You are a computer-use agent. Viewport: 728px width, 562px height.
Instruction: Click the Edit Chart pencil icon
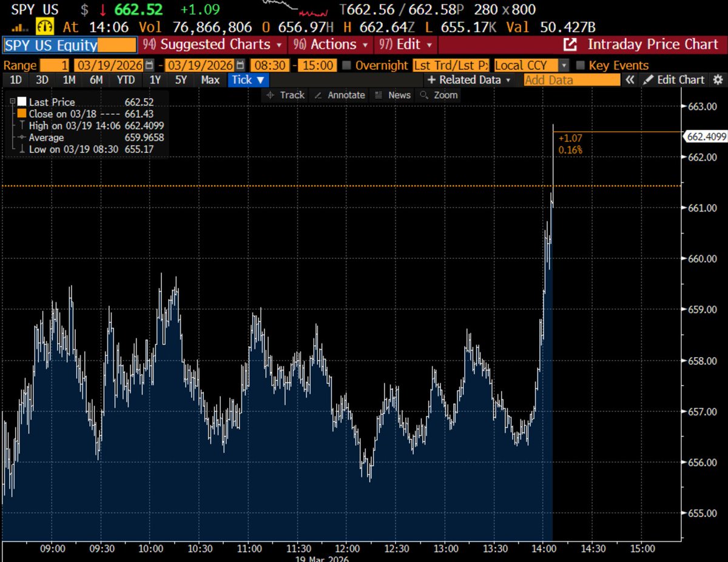click(x=649, y=79)
